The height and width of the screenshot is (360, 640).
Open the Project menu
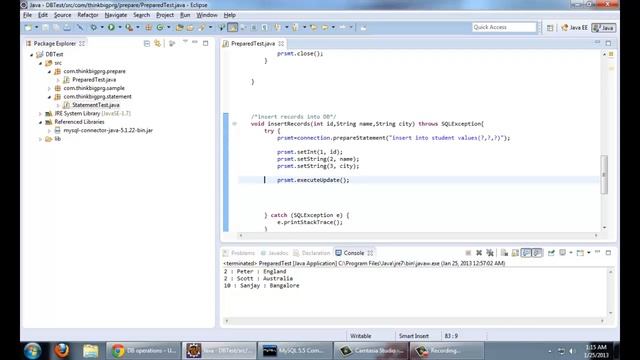[165, 15]
